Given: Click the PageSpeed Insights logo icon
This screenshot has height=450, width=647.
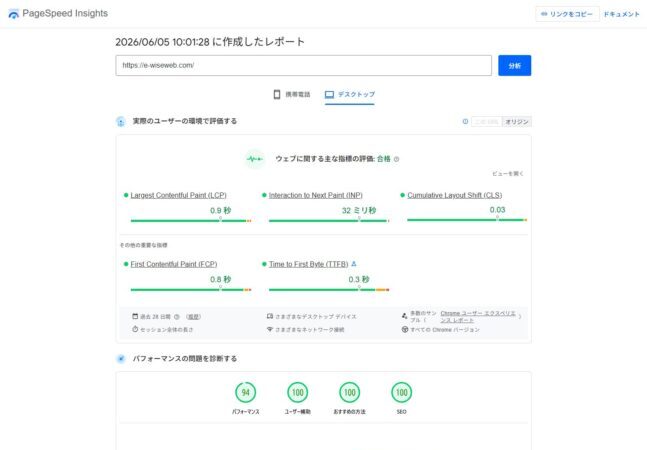Looking at the screenshot, I should tap(14, 14).
